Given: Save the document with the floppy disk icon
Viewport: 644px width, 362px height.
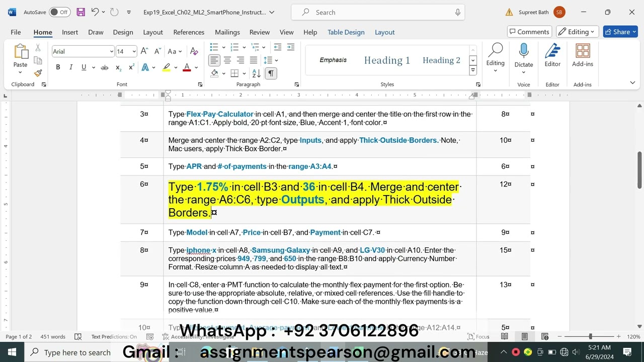Looking at the screenshot, I should pos(80,12).
